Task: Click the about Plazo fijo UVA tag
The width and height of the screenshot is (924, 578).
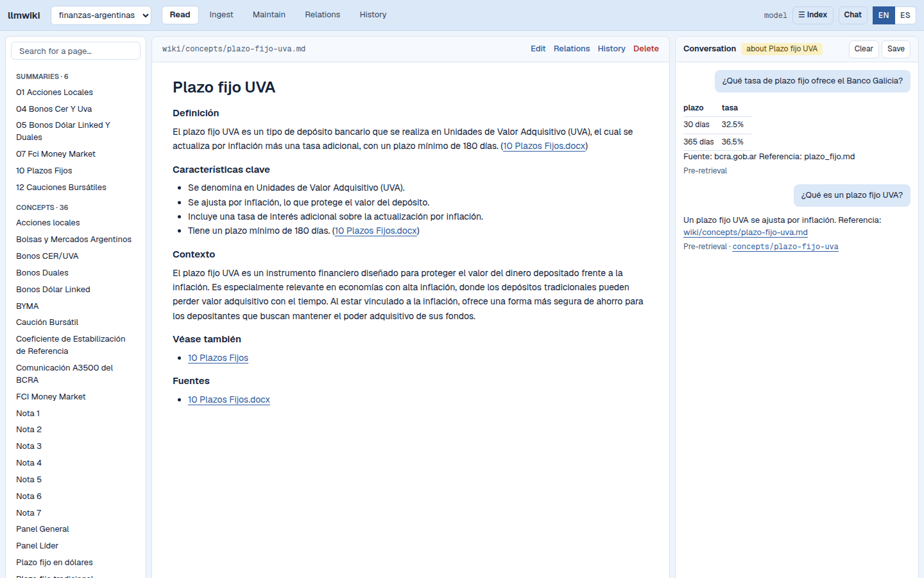Action: click(x=782, y=49)
